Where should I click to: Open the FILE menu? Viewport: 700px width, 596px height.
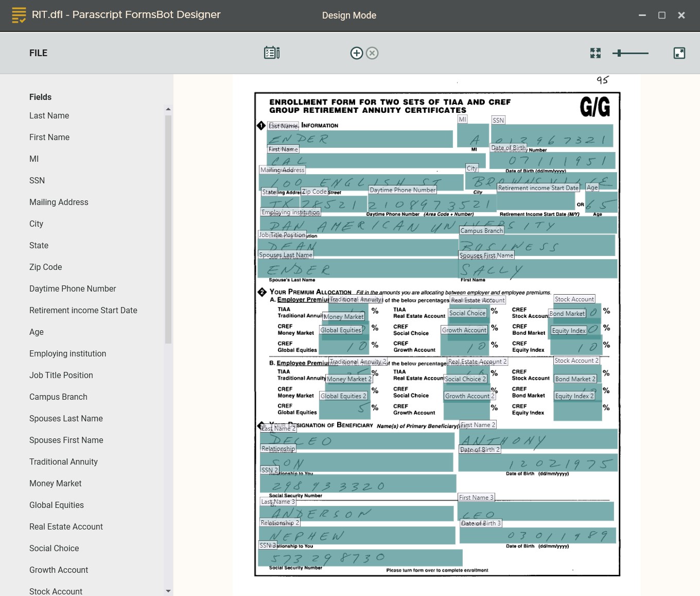point(38,53)
